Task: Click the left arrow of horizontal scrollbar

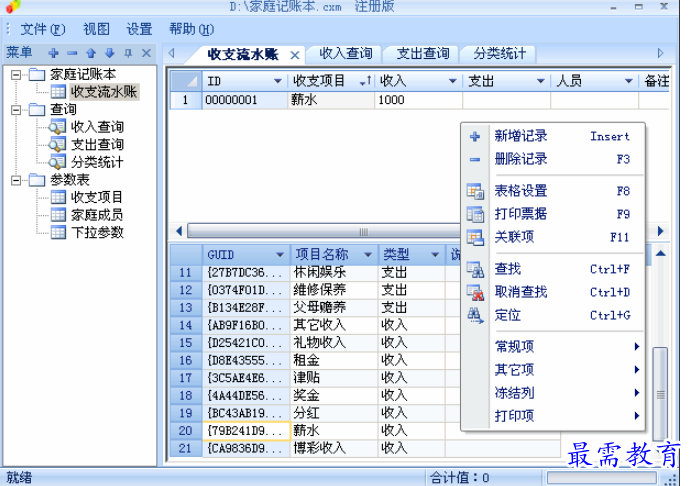Action: tap(178, 231)
